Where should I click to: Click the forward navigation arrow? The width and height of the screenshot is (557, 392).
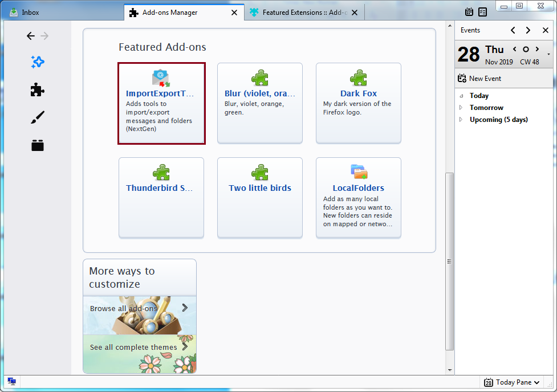click(44, 36)
